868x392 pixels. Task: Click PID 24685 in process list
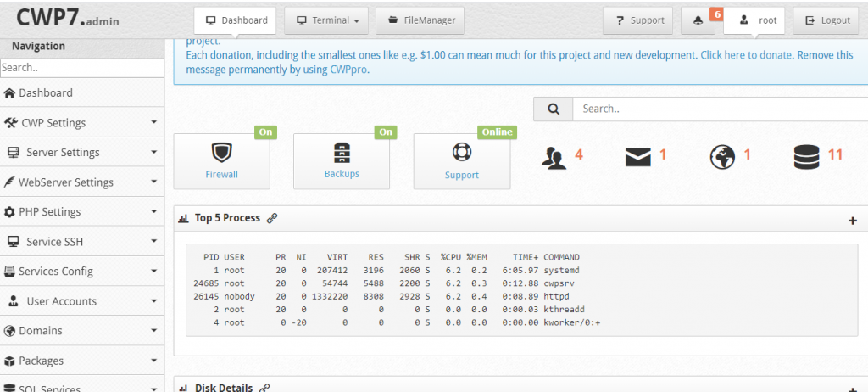click(206, 283)
